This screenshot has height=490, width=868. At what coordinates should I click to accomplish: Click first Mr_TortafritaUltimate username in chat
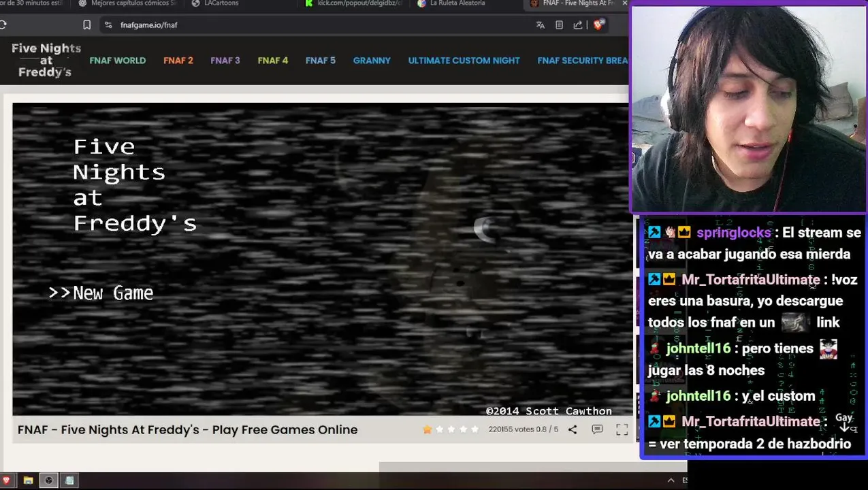click(751, 280)
